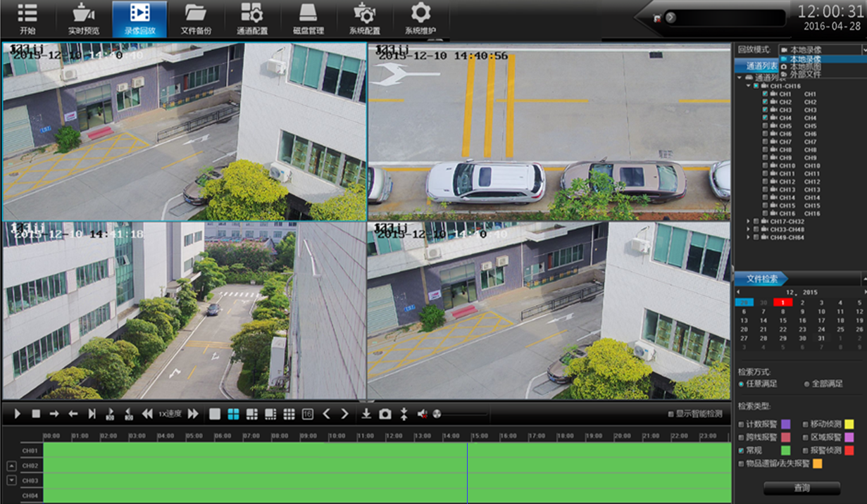The image size is (867, 504).
Task: Select single-window layout icon
Action: tap(215, 414)
